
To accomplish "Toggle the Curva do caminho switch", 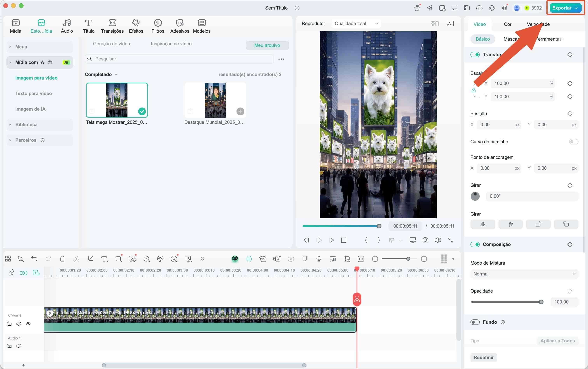I will click(573, 142).
